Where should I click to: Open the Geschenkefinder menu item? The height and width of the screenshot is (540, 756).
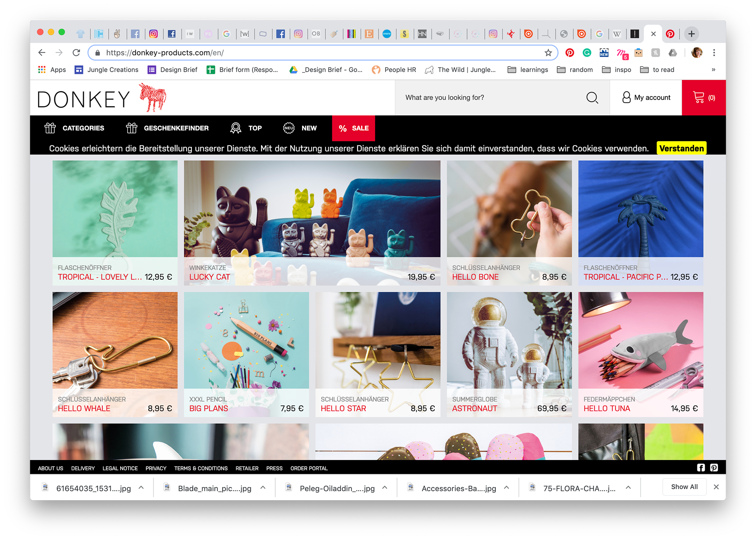click(x=167, y=128)
